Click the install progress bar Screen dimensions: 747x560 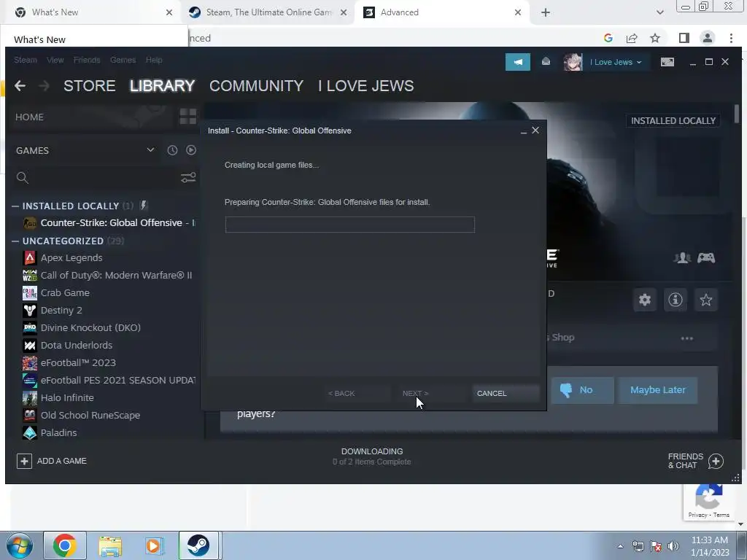[x=349, y=225]
